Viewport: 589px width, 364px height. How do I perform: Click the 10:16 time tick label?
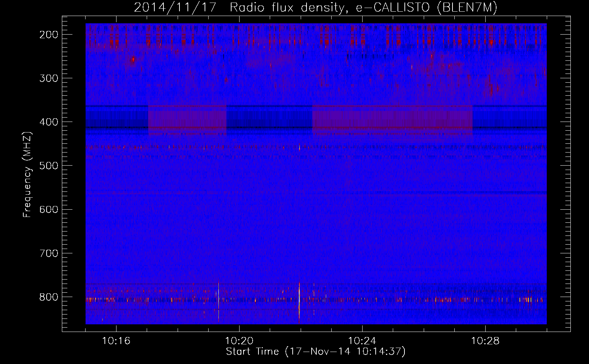point(116,341)
